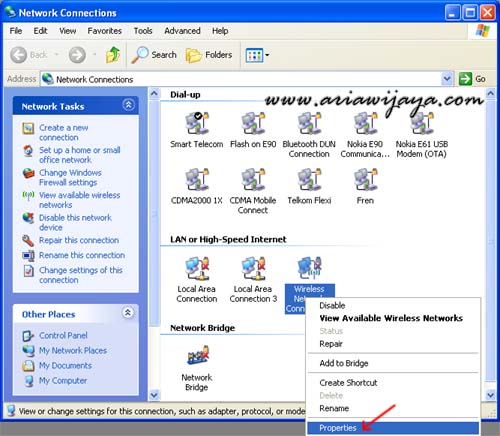This screenshot has height=436, width=500.
Task: Click Create a new connection link
Action: click(x=64, y=133)
